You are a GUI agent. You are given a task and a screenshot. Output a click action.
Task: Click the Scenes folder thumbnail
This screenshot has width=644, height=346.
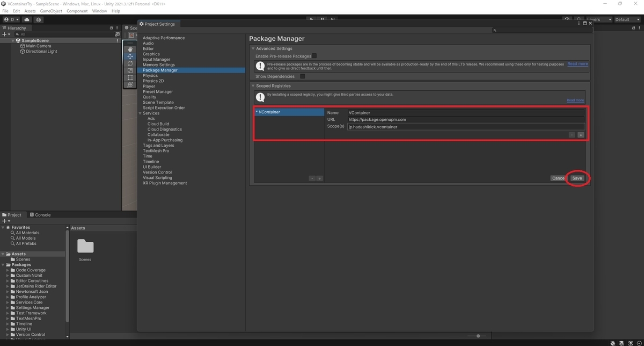(85, 246)
